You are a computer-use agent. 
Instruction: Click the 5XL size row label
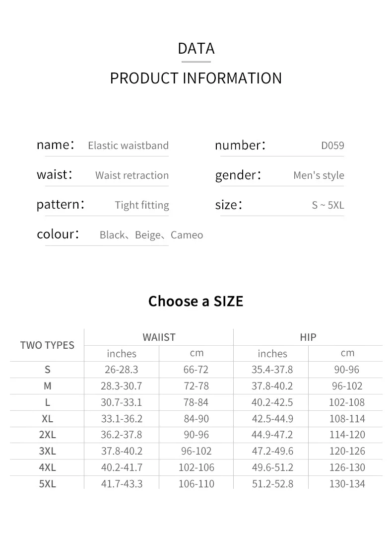(x=48, y=484)
